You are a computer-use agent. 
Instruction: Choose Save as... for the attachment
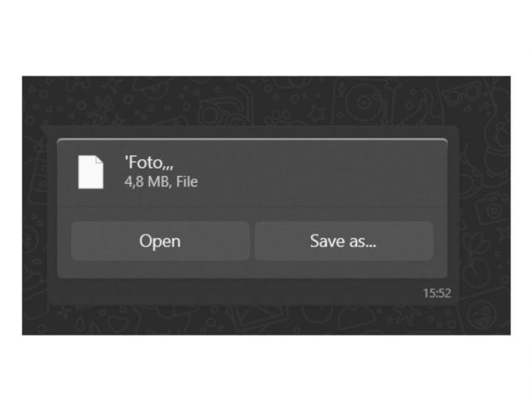pos(343,241)
